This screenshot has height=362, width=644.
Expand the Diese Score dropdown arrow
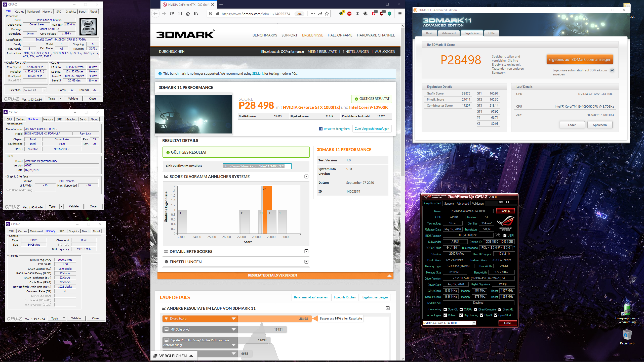[x=234, y=319]
